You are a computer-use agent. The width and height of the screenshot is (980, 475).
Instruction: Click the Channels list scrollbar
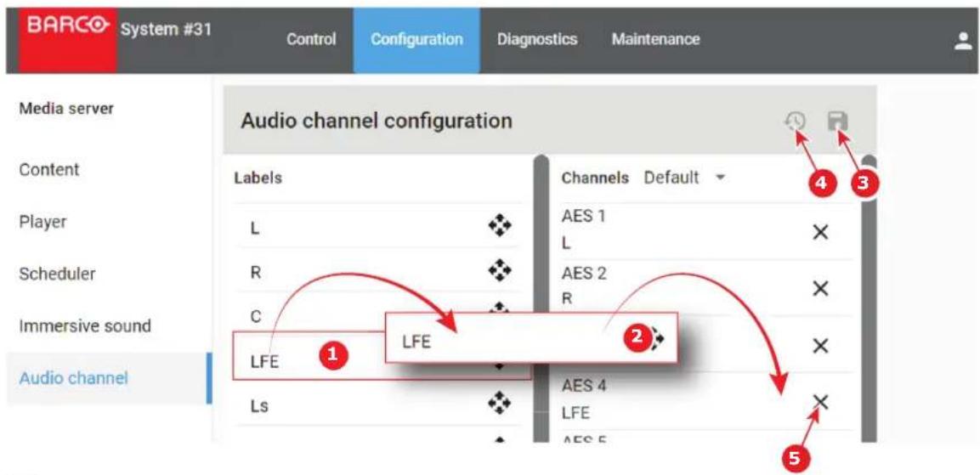click(x=868, y=300)
